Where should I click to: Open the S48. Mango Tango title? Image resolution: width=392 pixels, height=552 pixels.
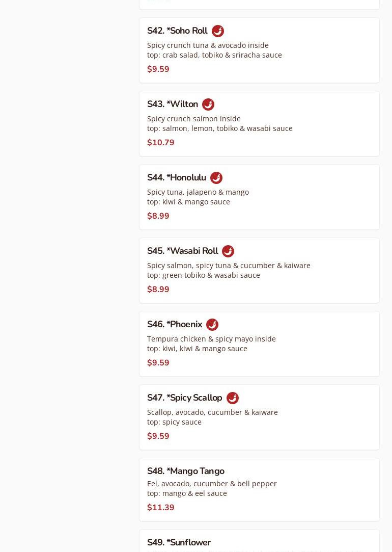pyautogui.click(x=186, y=471)
